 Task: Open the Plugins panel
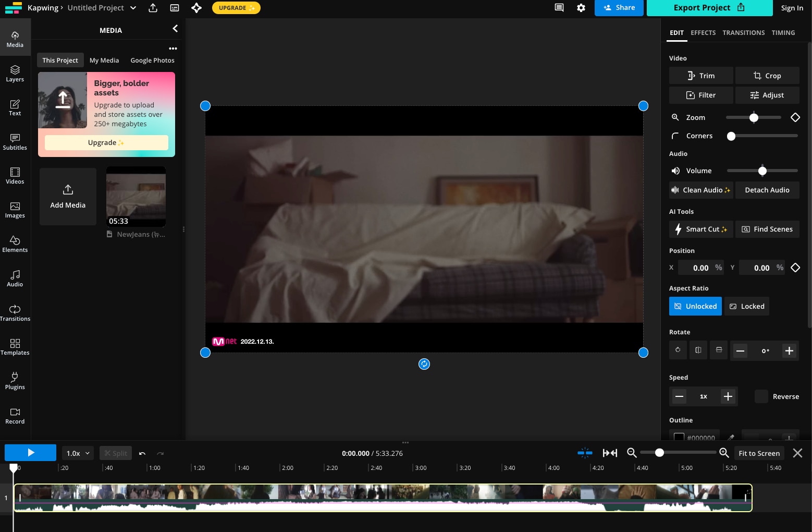(15, 381)
